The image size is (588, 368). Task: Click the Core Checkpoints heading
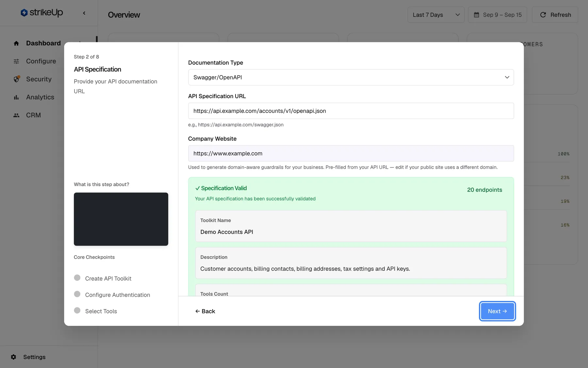pos(94,257)
